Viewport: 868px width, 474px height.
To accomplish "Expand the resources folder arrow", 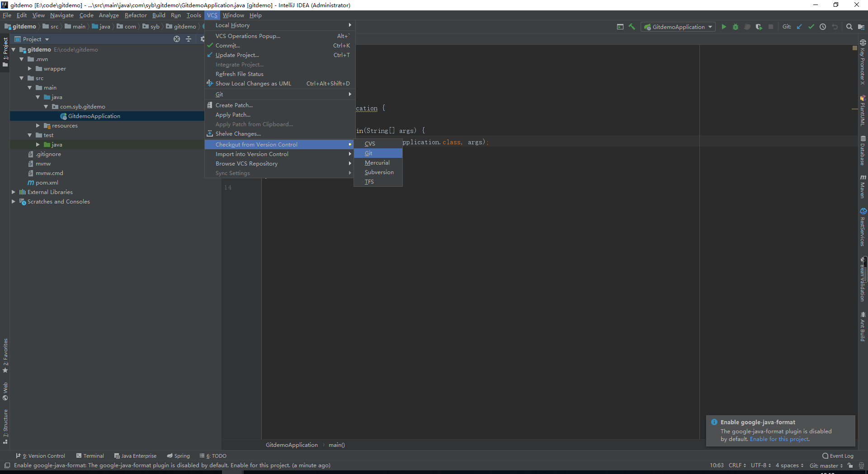I will (x=38, y=126).
